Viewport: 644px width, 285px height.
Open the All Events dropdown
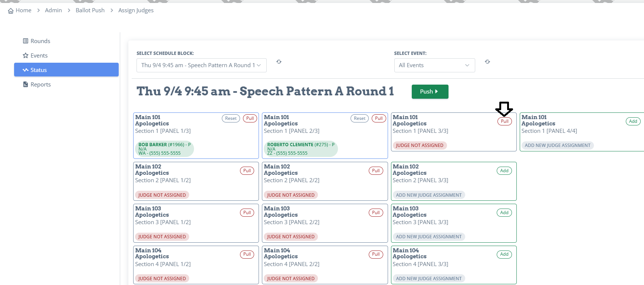click(x=434, y=65)
